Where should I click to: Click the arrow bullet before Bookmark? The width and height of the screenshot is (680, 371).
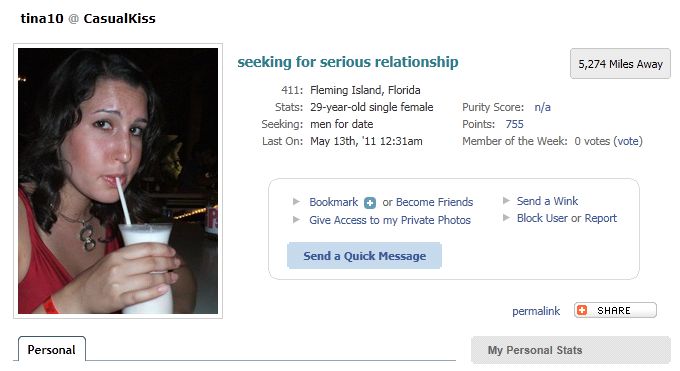click(x=297, y=201)
